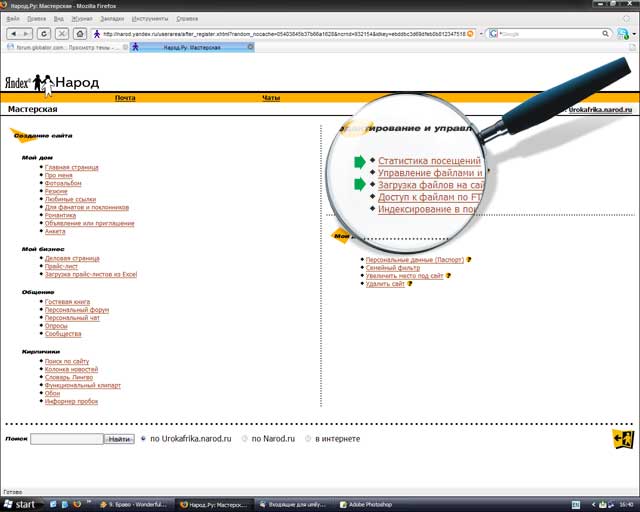This screenshot has width=640, height=512.
Task: Open the Чаты link in orange bar
Action: coord(271,98)
